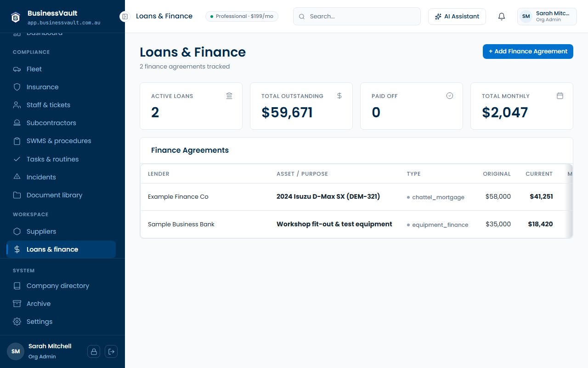The image size is (588, 368).
Task: Open Fleet in the sidebar
Action: [x=61, y=69]
